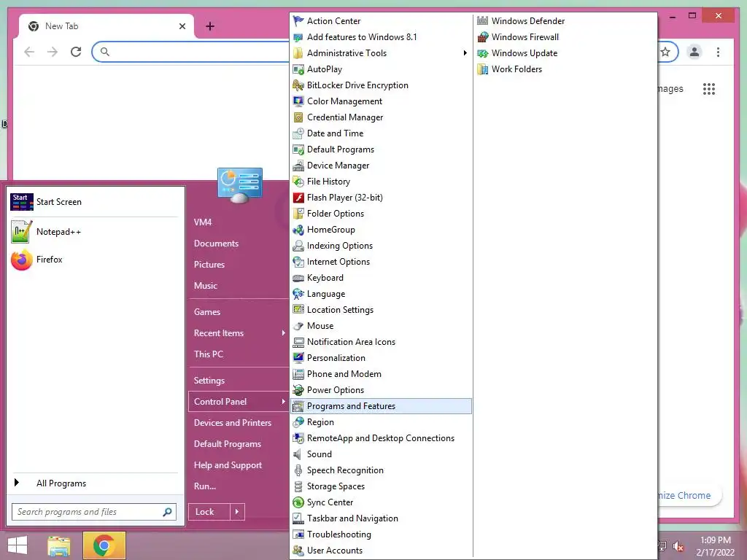The image size is (747, 560).
Task: Click the Windows Defender wall icon
Action: point(483,20)
